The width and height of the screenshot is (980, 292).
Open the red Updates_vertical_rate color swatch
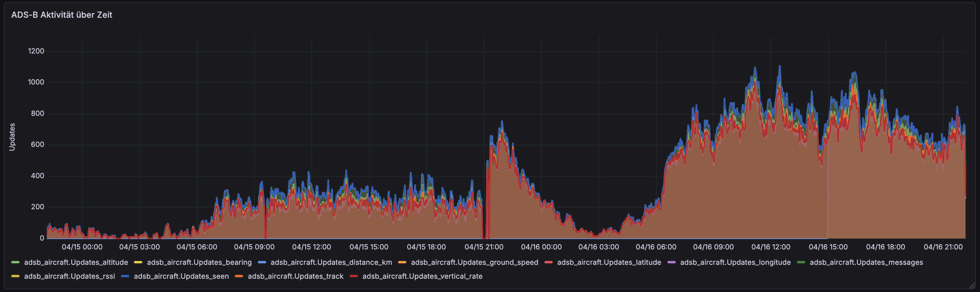click(x=354, y=276)
